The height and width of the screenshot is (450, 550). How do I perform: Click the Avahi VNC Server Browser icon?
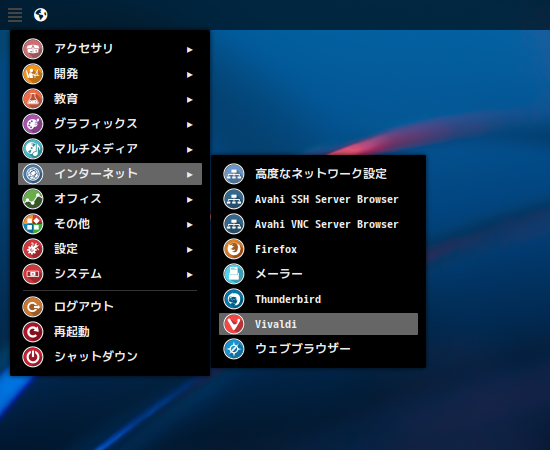(x=234, y=224)
